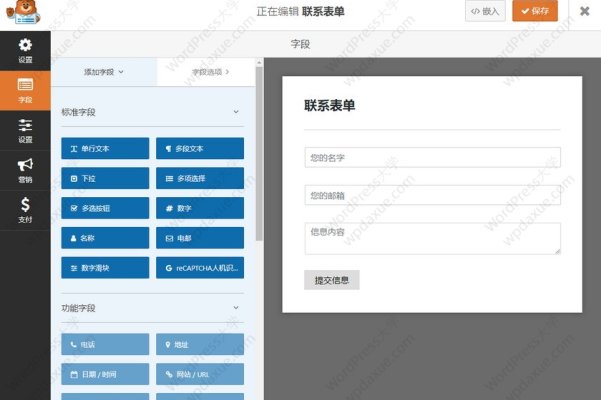Click the 嵌入 embed button
The image size is (601, 400).
click(x=485, y=11)
